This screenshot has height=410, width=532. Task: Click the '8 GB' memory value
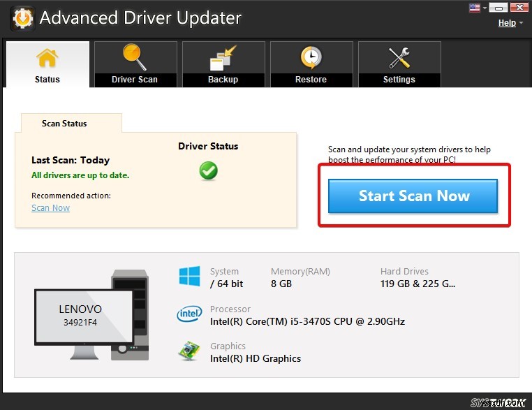pyautogui.click(x=281, y=284)
